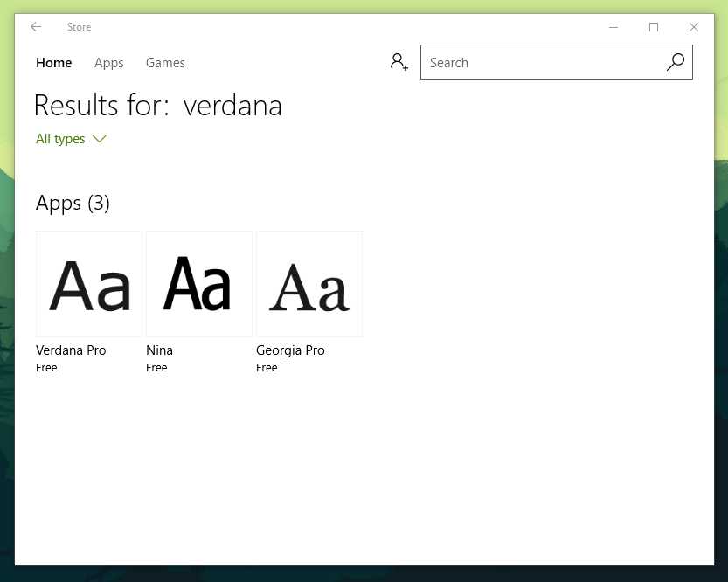Expand the All types filter dropdown
Image resolution: width=728 pixels, height=582 pixels.
coord(71,139)
